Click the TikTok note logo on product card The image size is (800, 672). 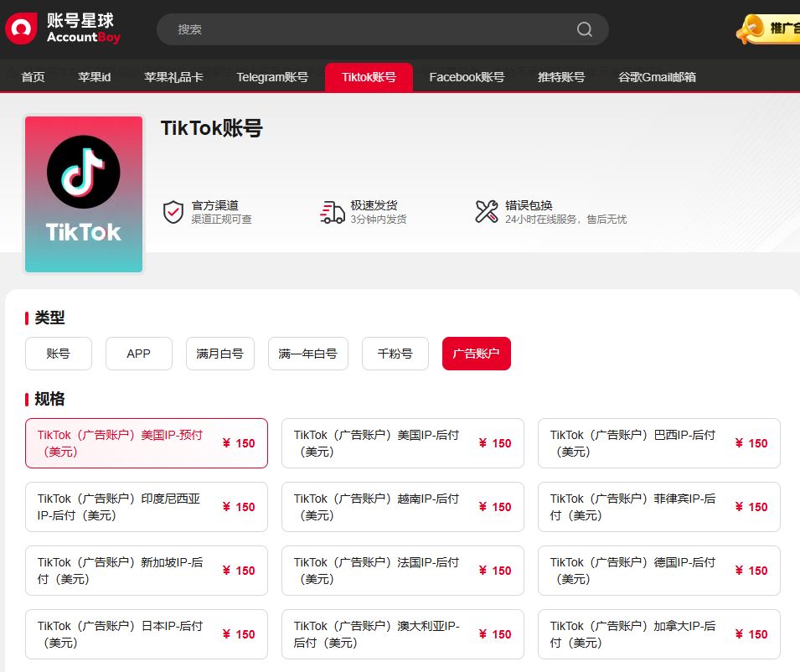(83, 169)
